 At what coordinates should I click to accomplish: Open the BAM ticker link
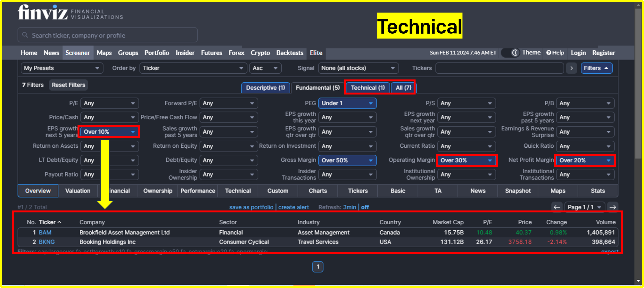(x=45, y=233)
